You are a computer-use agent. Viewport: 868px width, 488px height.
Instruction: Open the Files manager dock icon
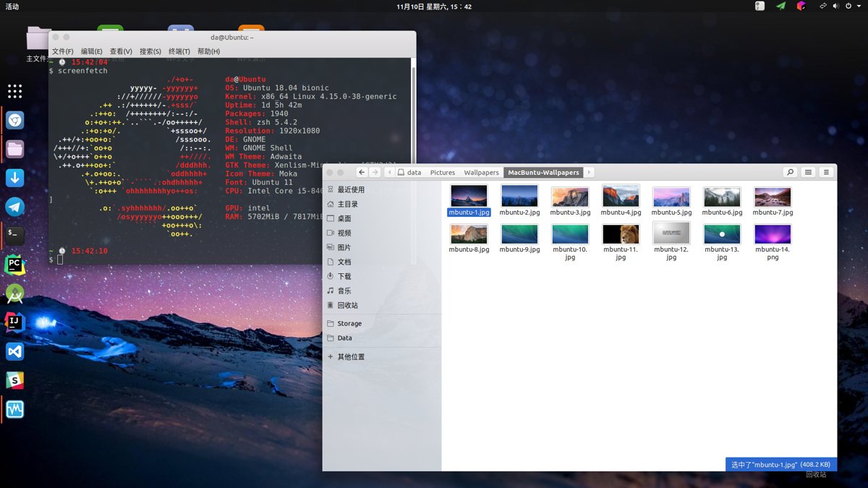pos(15,149)
